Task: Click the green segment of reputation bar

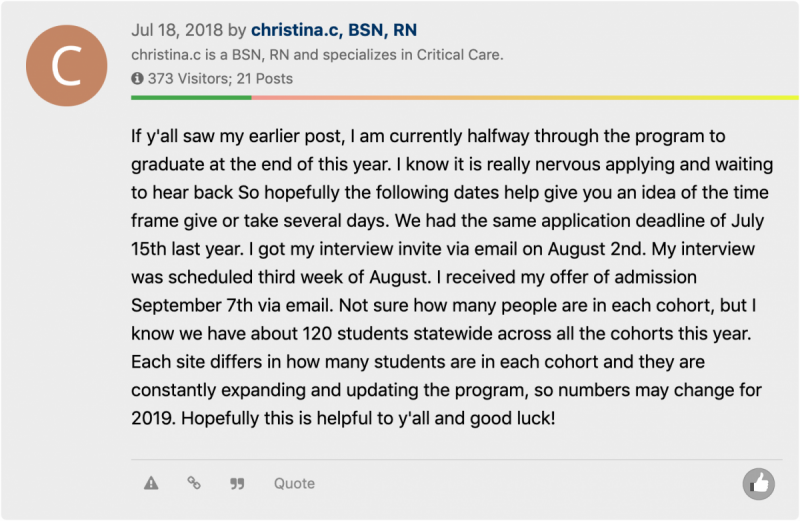Action: click(191, 97)
